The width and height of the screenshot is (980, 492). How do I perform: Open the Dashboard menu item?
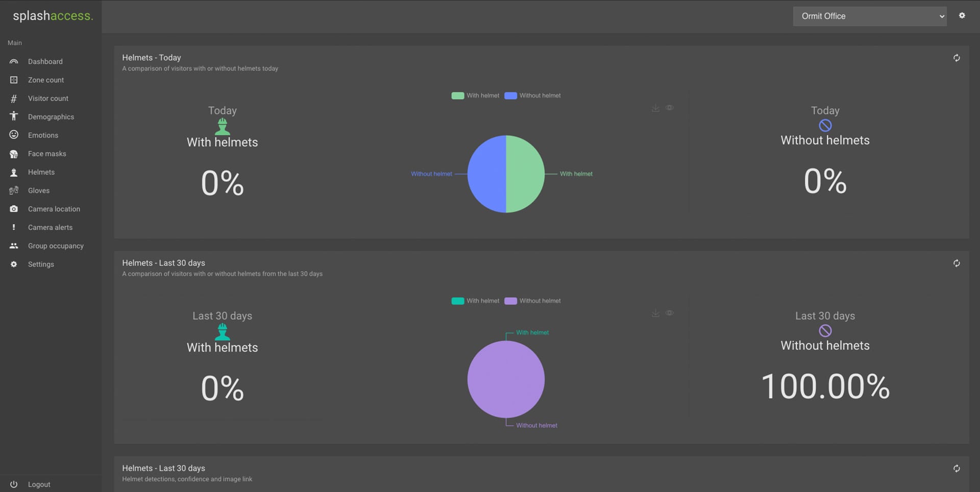point(45,61)
